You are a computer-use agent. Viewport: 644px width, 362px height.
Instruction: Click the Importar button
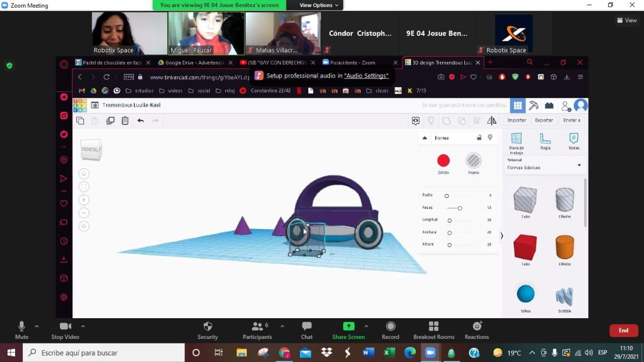tap(516, 120)
